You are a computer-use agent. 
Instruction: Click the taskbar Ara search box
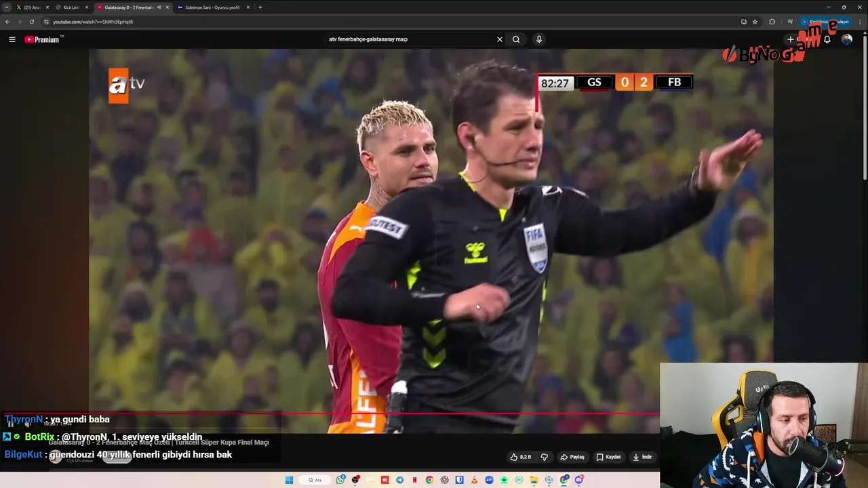tap(315, 480)
